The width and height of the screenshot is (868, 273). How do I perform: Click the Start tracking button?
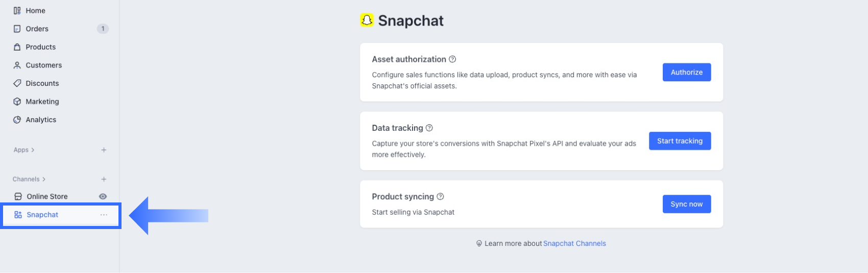(x=680, y=141)
